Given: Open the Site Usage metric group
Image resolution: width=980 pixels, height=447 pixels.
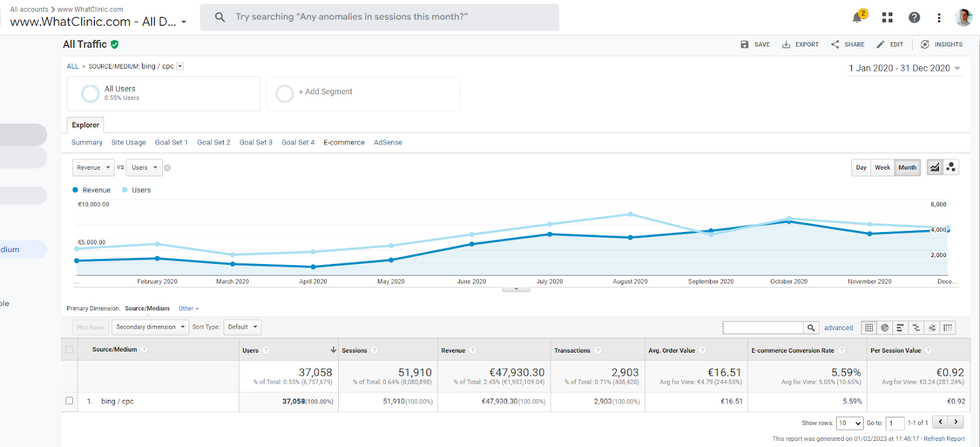Looking at the screenshot, I should [x=129, y=143].
